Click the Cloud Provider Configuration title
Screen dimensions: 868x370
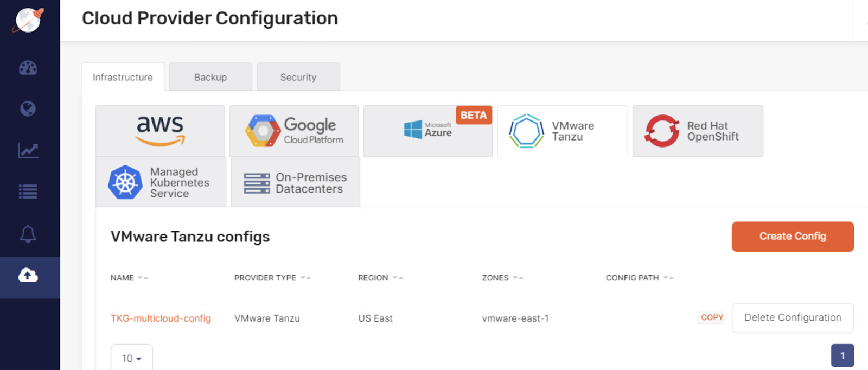[210, 18]
